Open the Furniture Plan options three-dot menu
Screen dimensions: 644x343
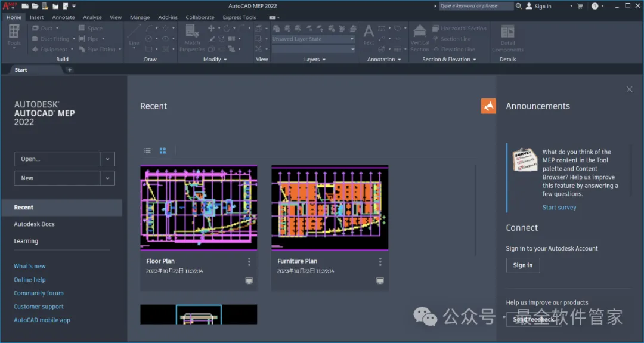point(380,262)
